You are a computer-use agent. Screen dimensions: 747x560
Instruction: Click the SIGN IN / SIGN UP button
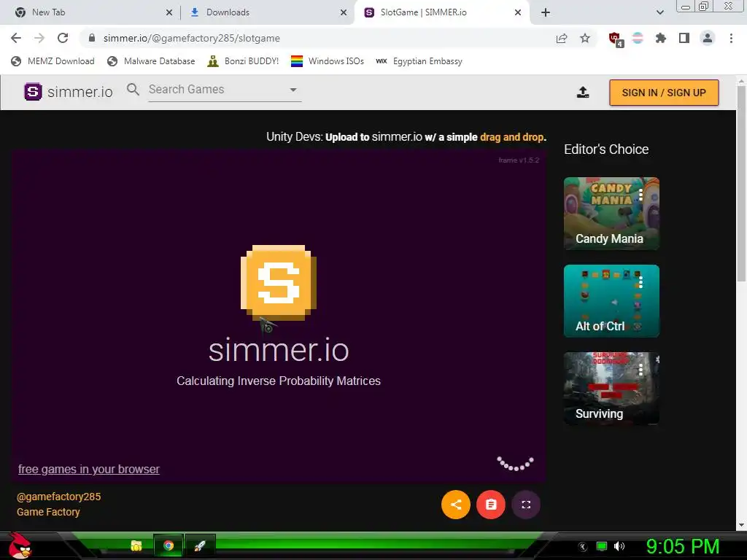coord(664,93)
